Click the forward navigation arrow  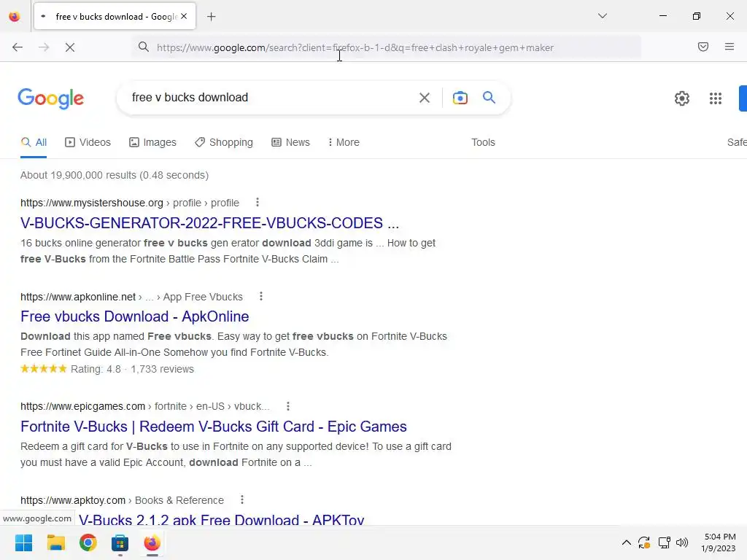tap(44, 47)
